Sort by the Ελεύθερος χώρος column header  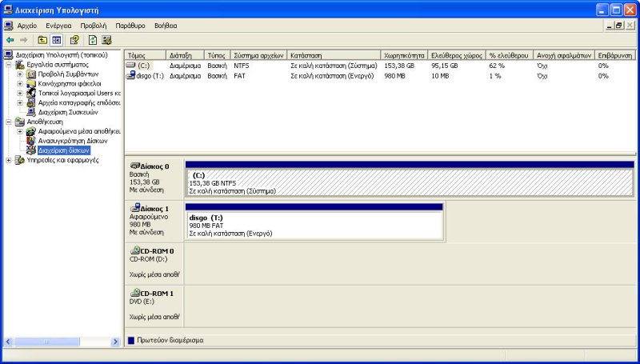457,55
